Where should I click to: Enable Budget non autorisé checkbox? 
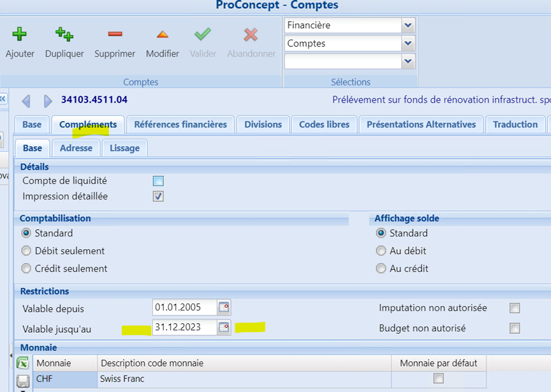[x=515, y=328]
